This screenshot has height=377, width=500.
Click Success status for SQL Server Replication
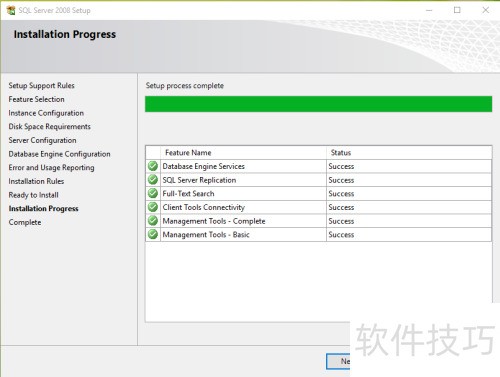[x=341, y=180]
